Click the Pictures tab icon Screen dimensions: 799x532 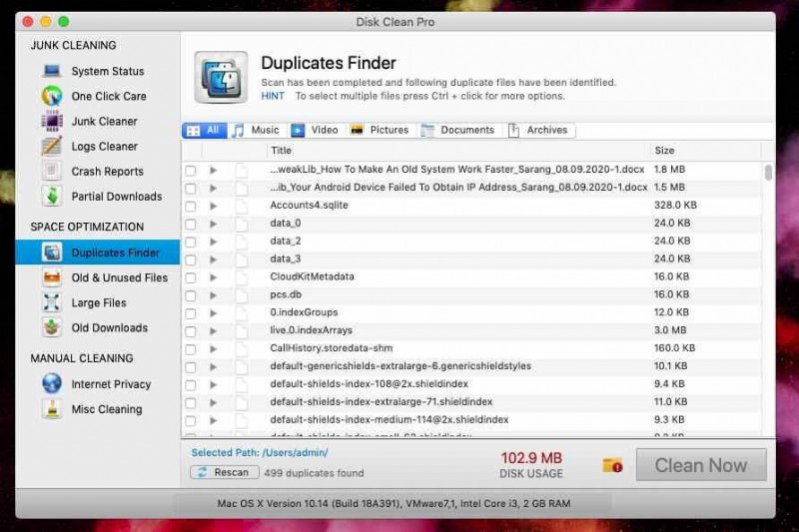[357, 130]
